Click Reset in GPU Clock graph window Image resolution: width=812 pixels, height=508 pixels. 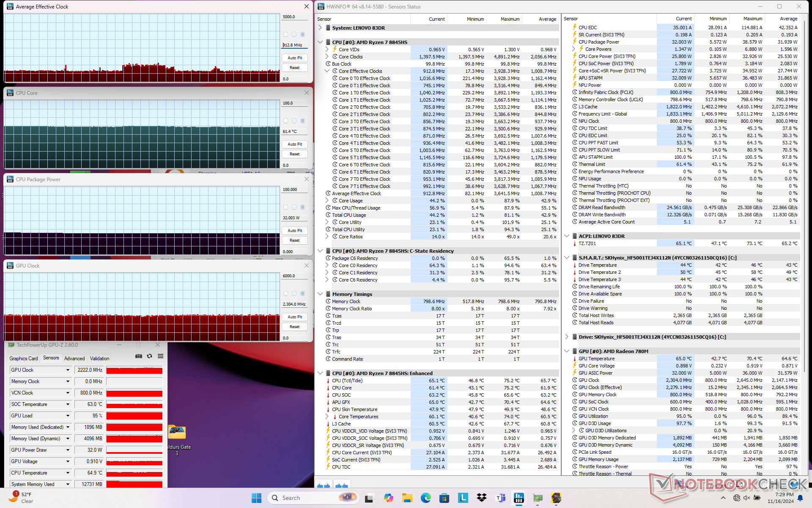click(295, 327)
